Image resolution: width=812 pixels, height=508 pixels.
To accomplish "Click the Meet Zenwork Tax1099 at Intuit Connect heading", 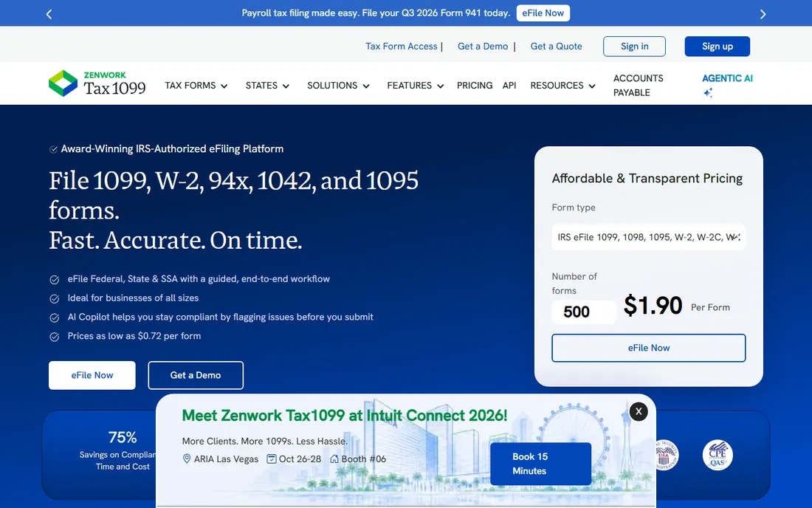I will 345,415.
